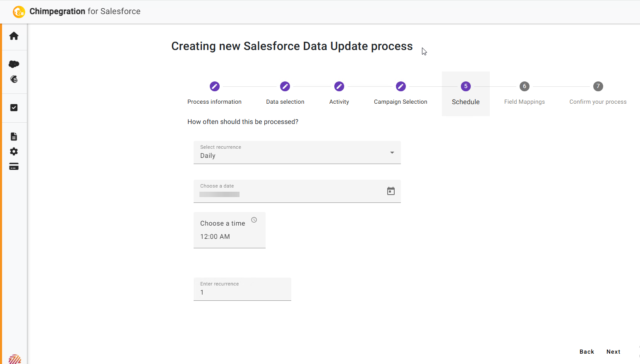Click the Next button
This screenshot has height=364, width=640.
point(614,352)
